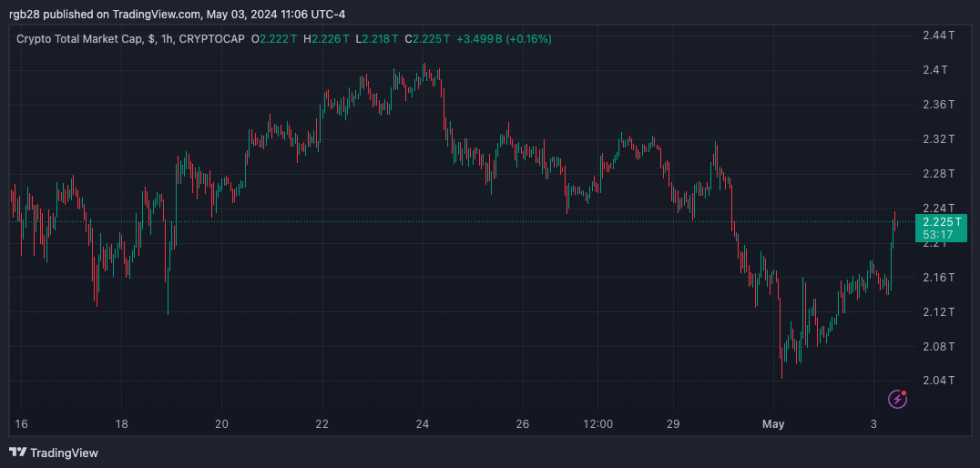Click the open value O2.222 T

274,39
